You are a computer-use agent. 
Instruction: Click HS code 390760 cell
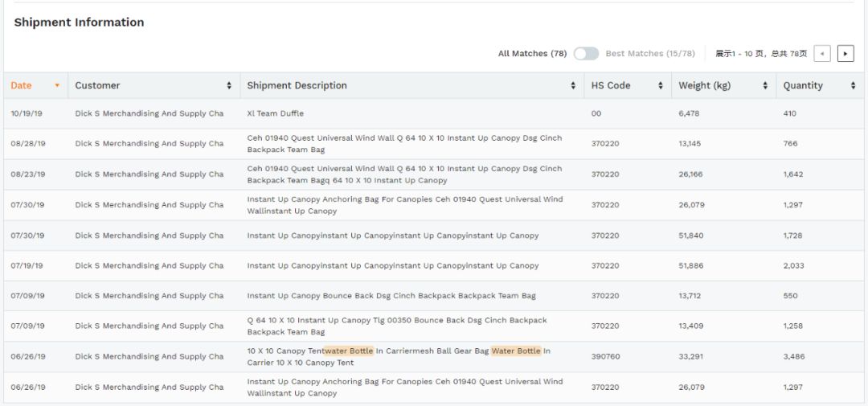point(605,357)
